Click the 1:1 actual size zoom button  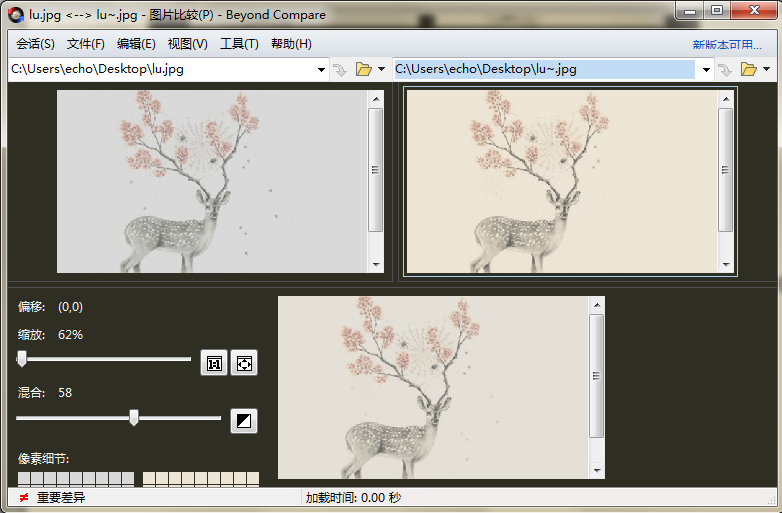click(x=214, y=363)
